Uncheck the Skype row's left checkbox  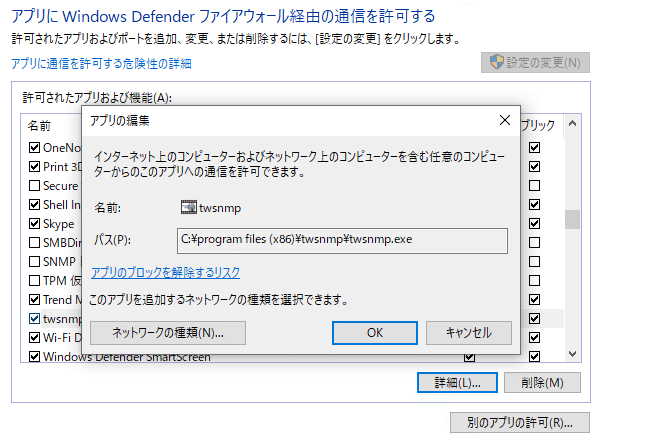(35, 224)
